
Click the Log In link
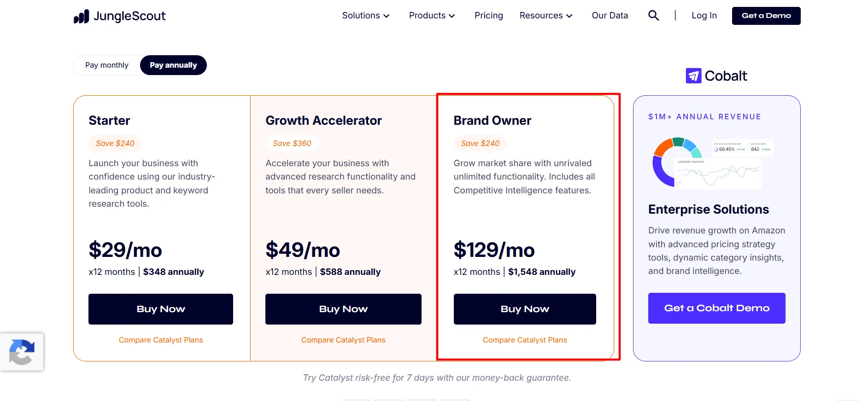click(704, 16)
